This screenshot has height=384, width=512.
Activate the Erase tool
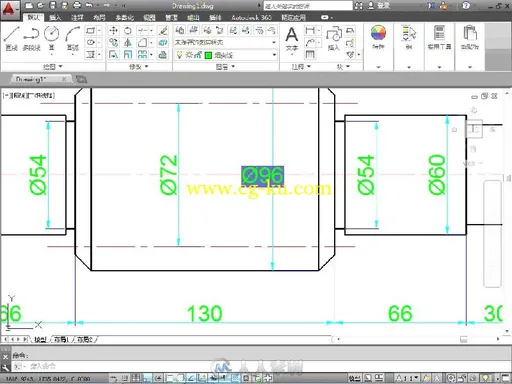163,31
